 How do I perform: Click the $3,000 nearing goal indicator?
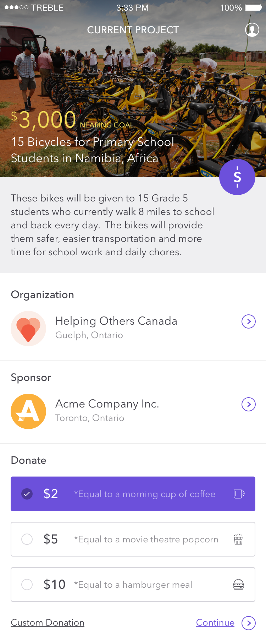pyautogui.click(x=72, y=120)
